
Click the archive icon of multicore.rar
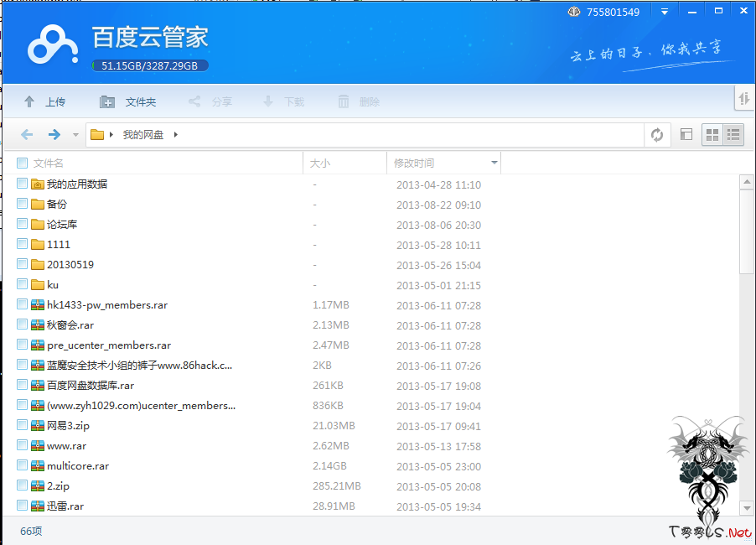pyautogui.click(x=38, y=466)
